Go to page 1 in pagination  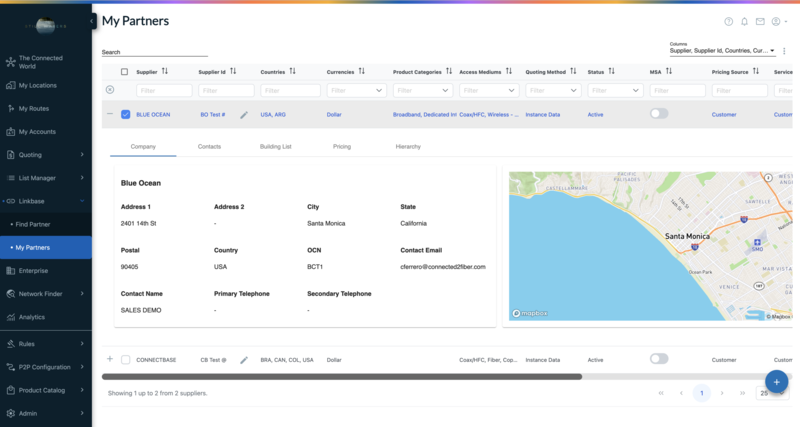pos(702,393)
